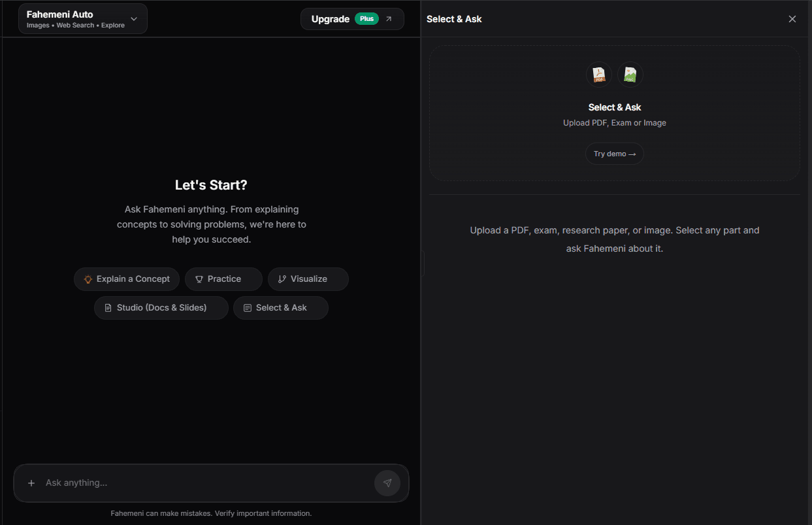Choose the Visualize suggestion chip

[308, 279]
